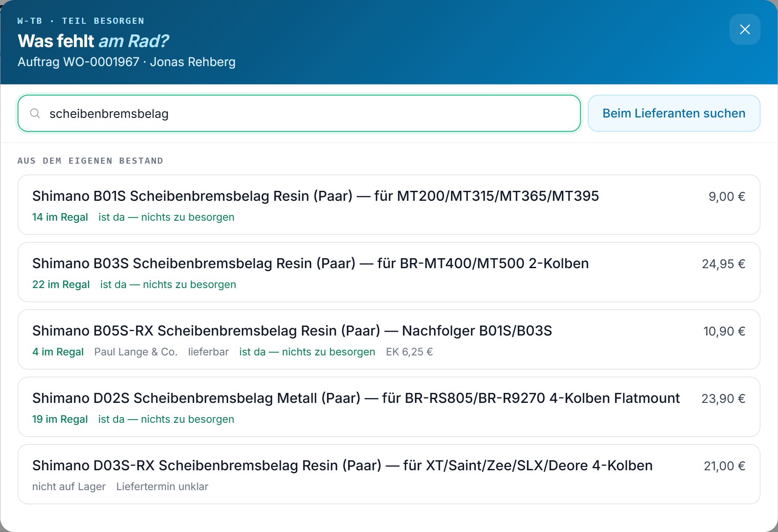Focus the parts search field
The width and height of the screenshot is (778, 532).
299,114
